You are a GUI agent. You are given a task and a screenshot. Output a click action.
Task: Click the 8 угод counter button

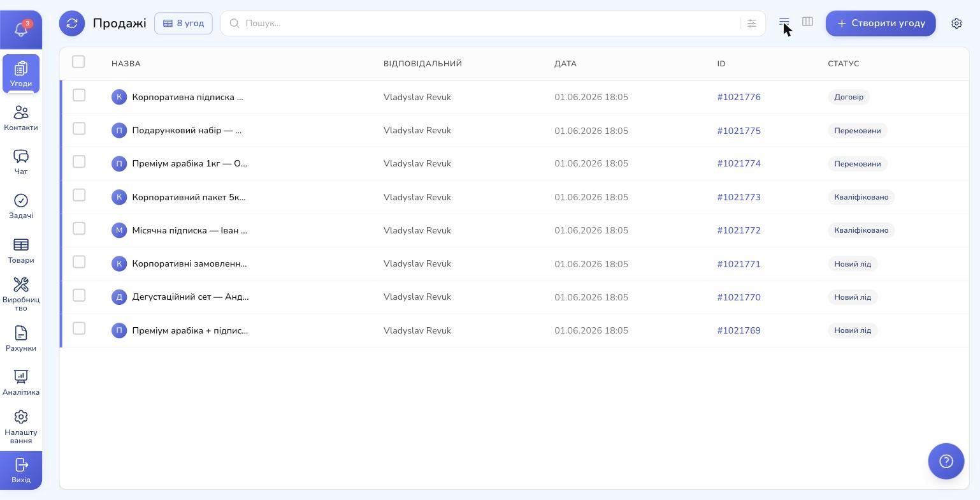point(184,23)
